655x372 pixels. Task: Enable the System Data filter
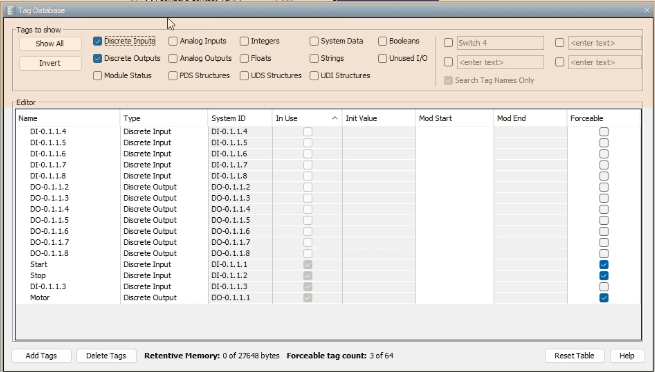click(x=314, y=41)
